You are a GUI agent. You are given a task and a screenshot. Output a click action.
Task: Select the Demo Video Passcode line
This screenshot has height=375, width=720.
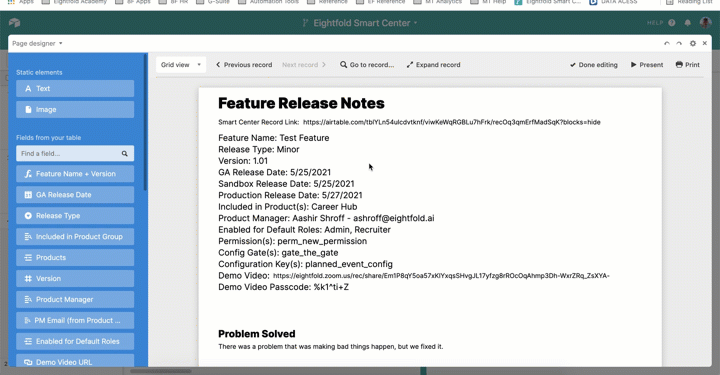point(283,287)
